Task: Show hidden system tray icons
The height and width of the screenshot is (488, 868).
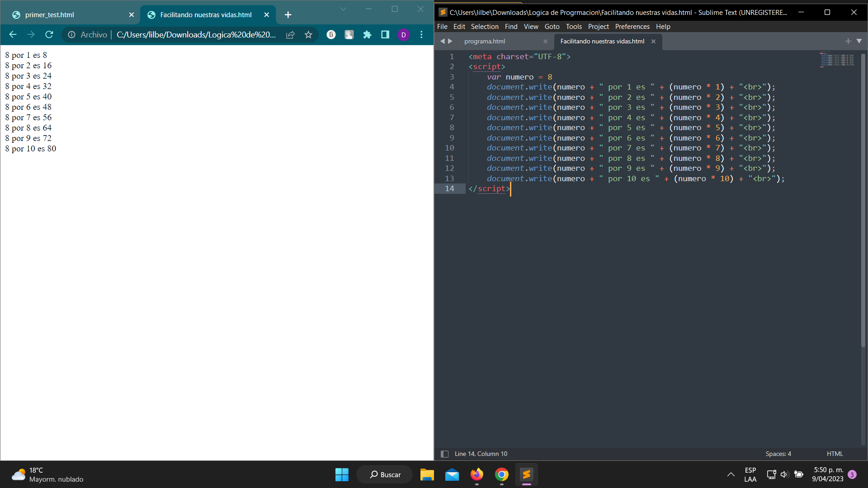Action: 731,474
